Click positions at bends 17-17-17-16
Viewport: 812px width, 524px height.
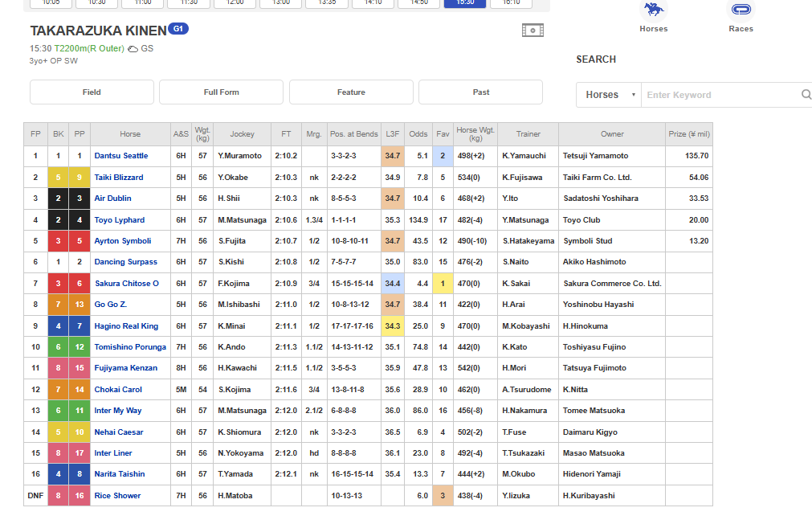coord(352,326)
